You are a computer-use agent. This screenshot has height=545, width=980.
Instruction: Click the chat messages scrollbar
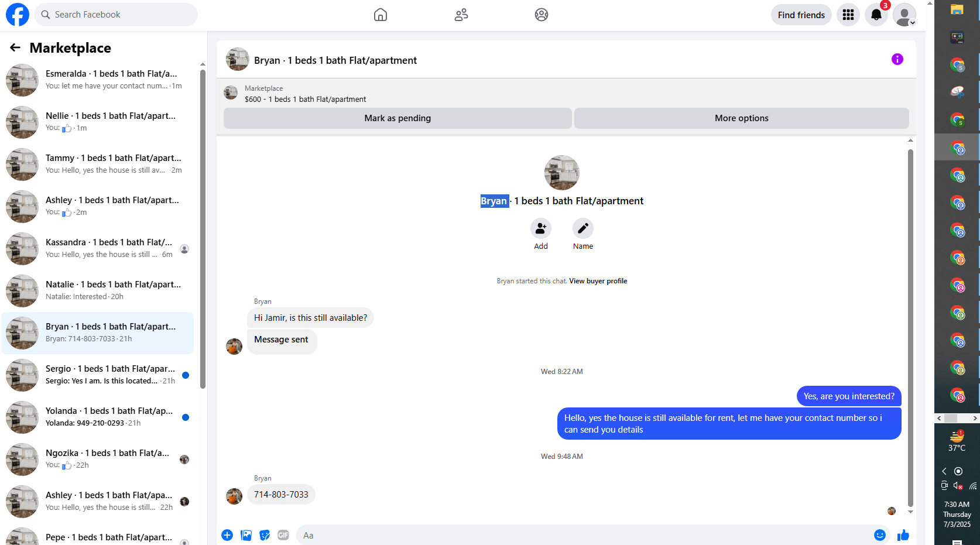click(910, 328)
